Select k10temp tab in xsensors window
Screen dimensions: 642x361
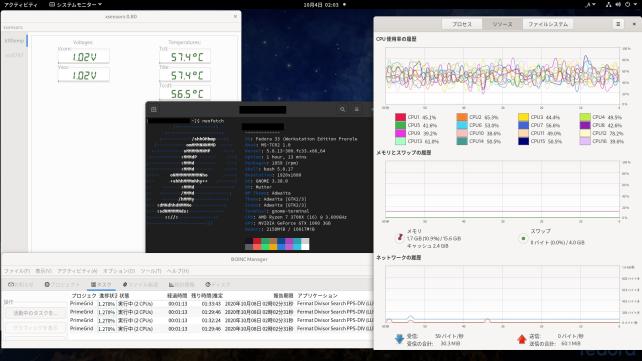(15, 41)
